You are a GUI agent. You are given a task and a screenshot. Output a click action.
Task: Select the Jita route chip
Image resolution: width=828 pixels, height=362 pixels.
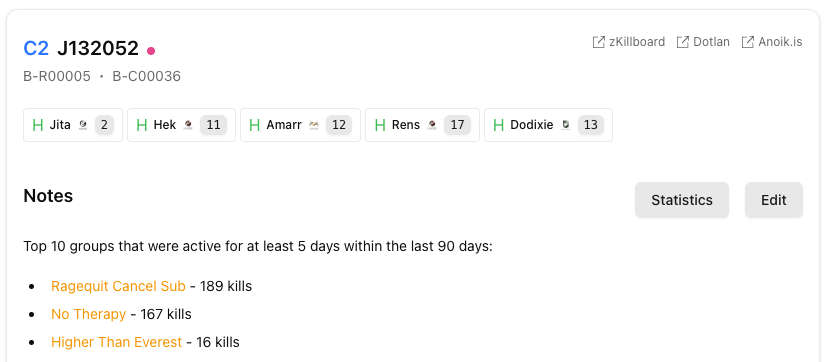73,125
